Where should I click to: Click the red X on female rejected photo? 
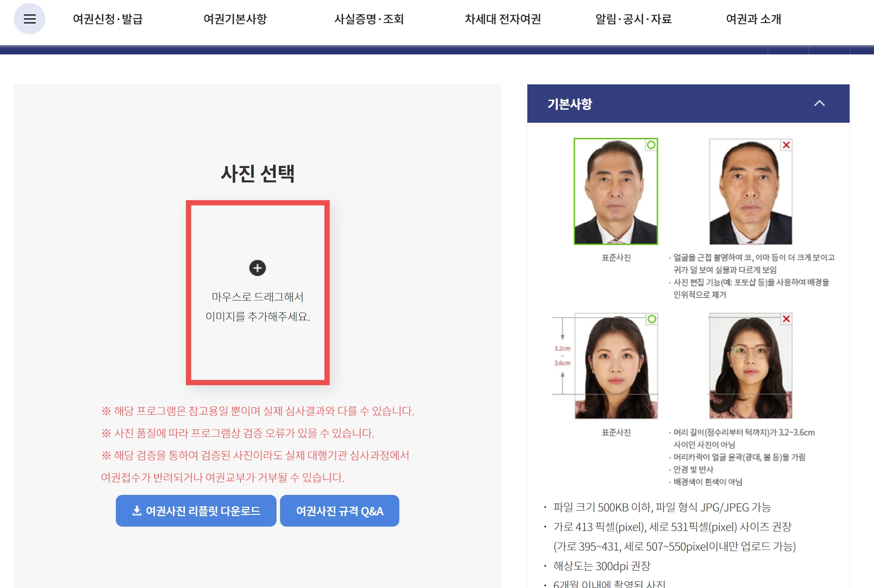tap(786, 319)
